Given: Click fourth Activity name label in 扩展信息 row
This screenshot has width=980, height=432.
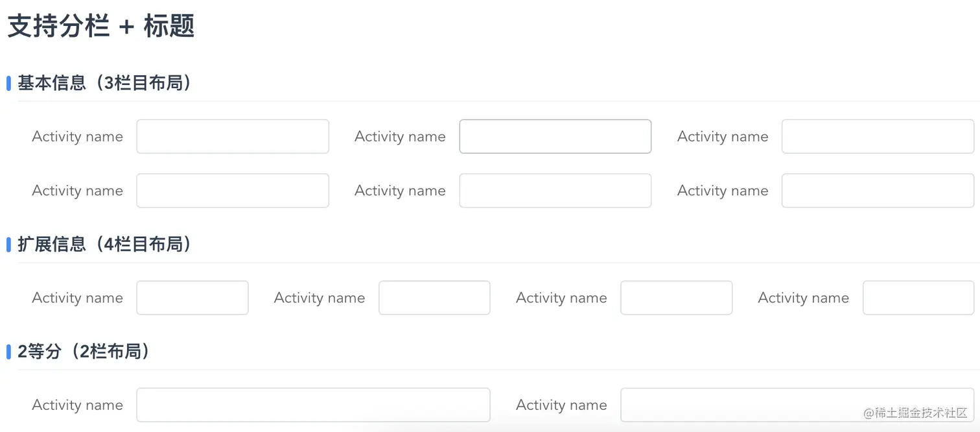Looking at the screenshot, I should (x=803, y=298).
